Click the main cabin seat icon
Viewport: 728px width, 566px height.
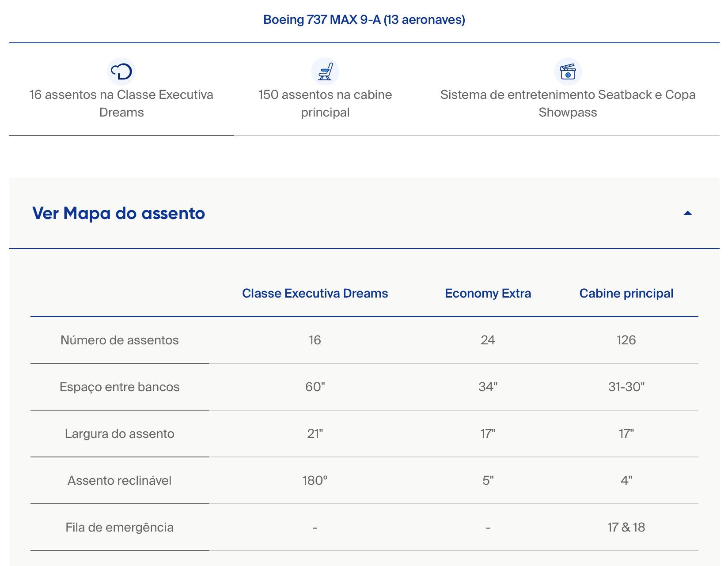[325, 72]
